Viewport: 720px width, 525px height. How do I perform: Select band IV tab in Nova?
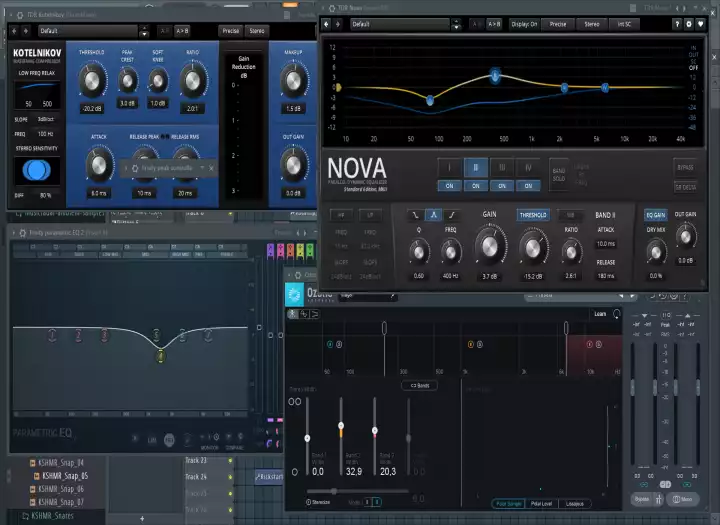click(x=528, y=168)
